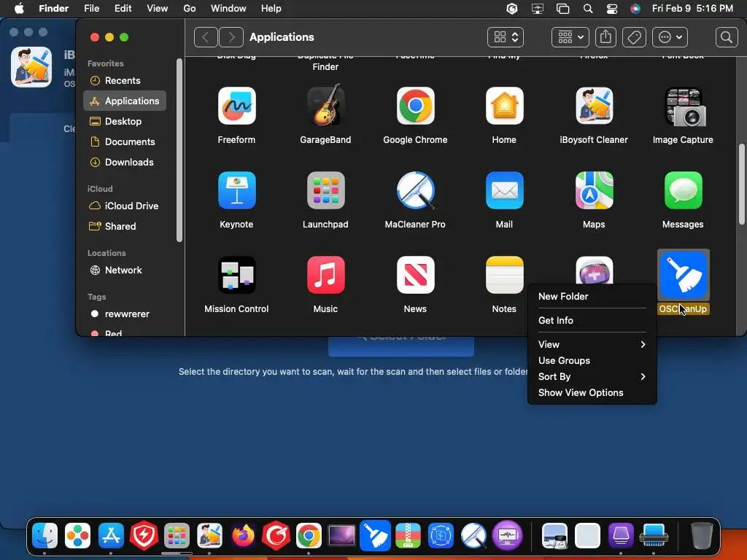Click the Finder window search icon
747x560 pixels.
[x=727, y=37]
